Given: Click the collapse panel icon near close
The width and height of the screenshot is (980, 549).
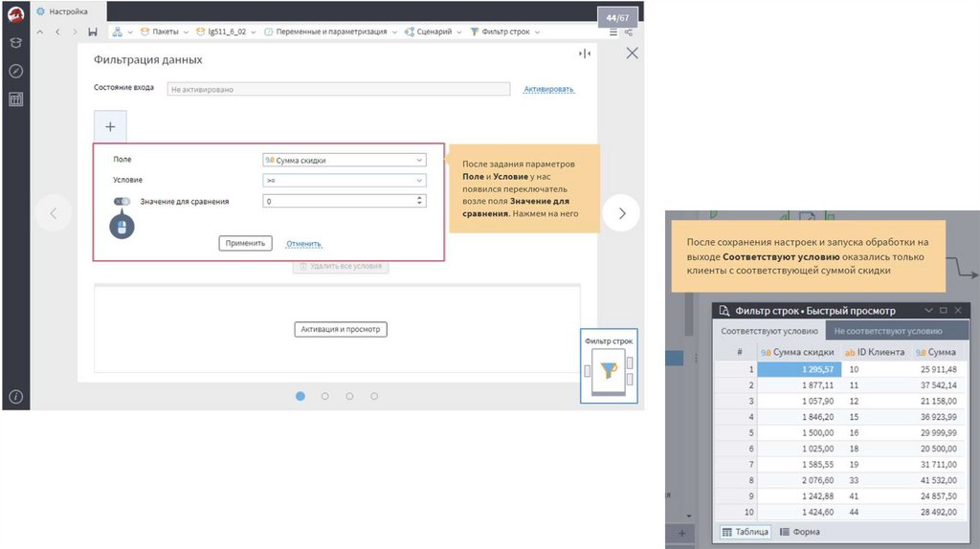Looking at the screenshot, I should [x=585, y=55].
